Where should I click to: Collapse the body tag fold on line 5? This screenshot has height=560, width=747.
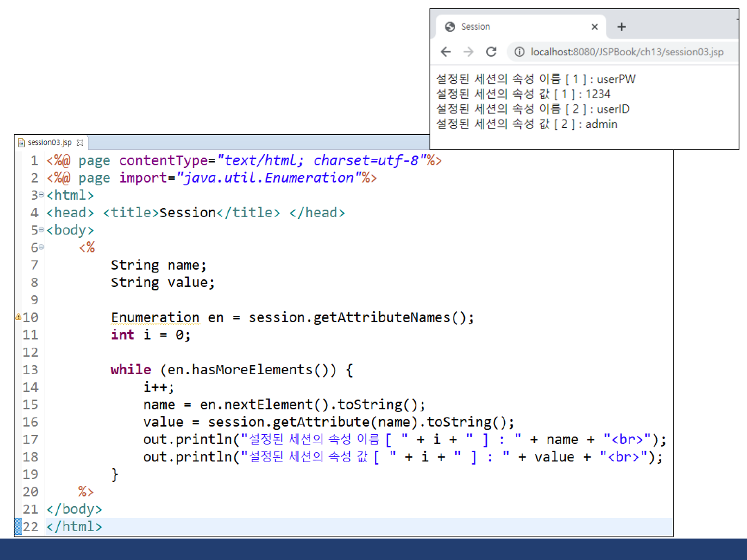tap(41, 230)
